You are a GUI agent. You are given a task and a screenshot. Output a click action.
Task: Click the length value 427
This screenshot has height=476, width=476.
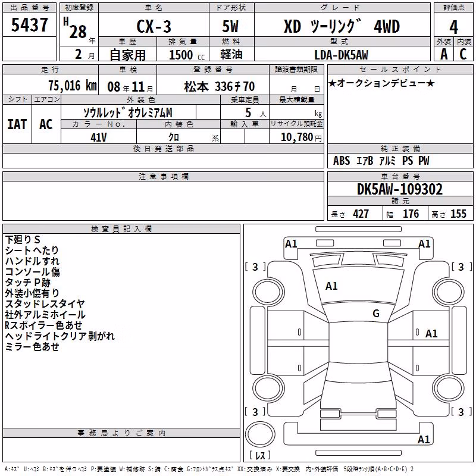(361, 214)
